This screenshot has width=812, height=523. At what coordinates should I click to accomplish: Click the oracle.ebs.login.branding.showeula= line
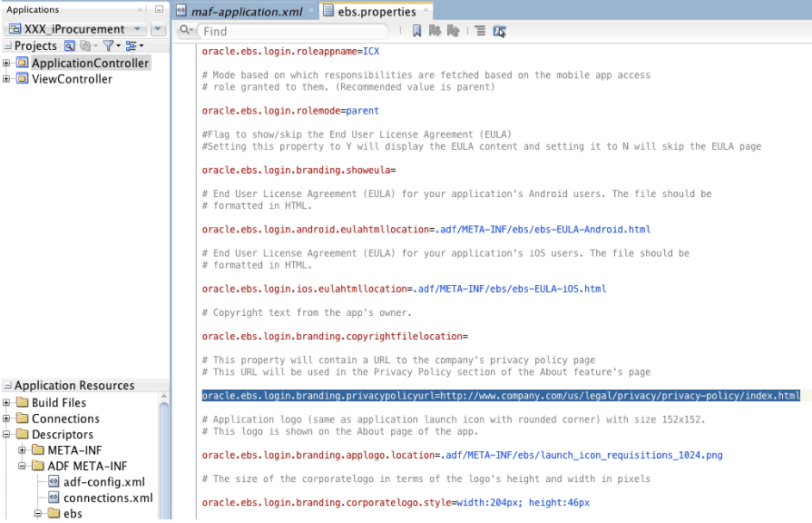point(298,170)
